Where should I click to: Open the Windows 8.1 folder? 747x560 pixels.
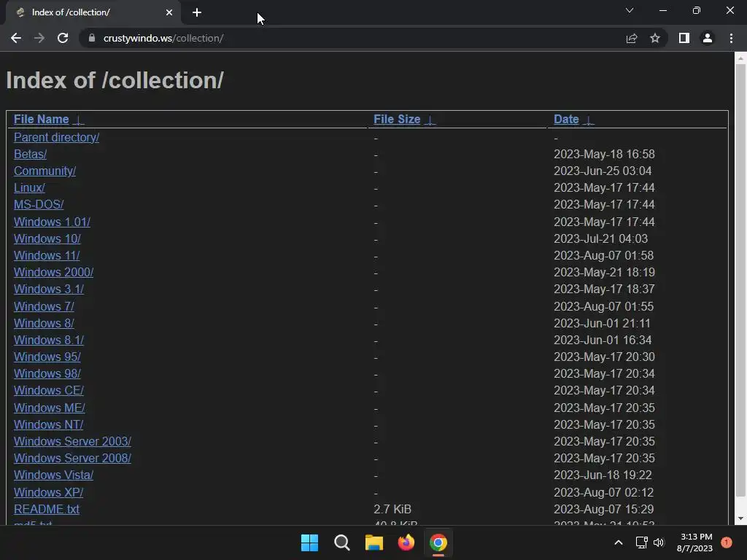pyautogui.click(x=49, y=340)
